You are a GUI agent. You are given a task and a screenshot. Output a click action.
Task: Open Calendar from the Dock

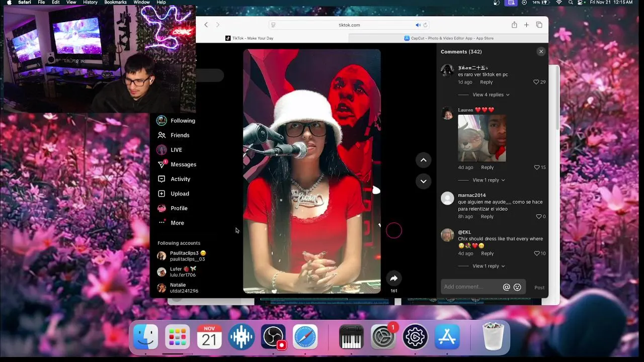click(209, 337)
